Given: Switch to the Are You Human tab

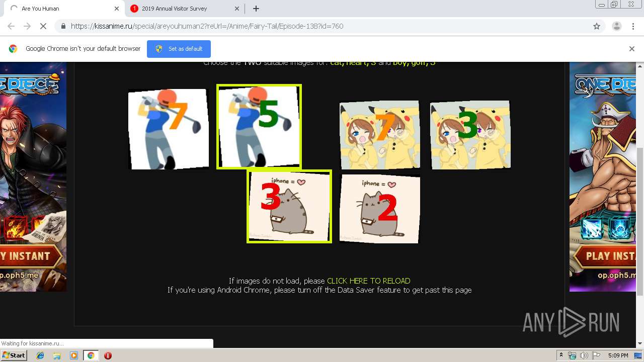Looking at the screenshot, I should [63, 9].
